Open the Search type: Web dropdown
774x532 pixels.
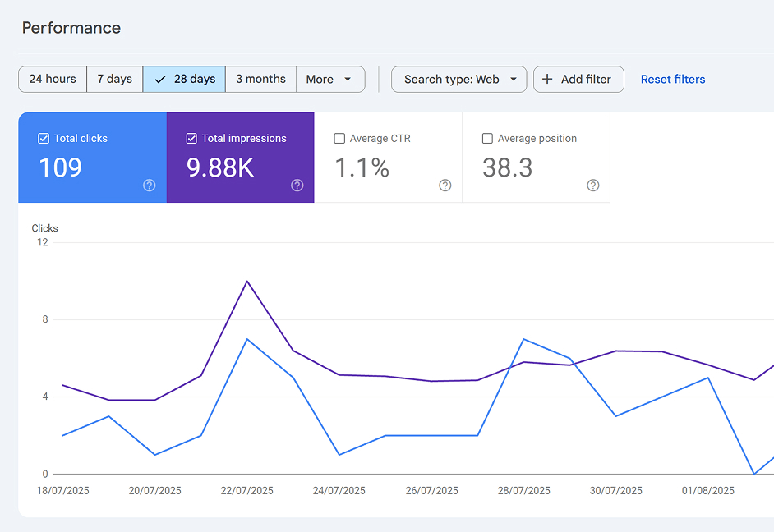pos(458,80)
